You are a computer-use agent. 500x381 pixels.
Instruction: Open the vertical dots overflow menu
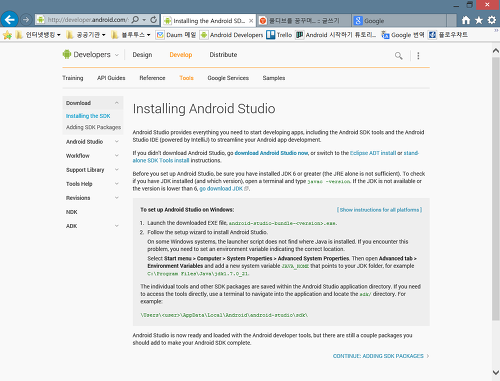(418, 56)
